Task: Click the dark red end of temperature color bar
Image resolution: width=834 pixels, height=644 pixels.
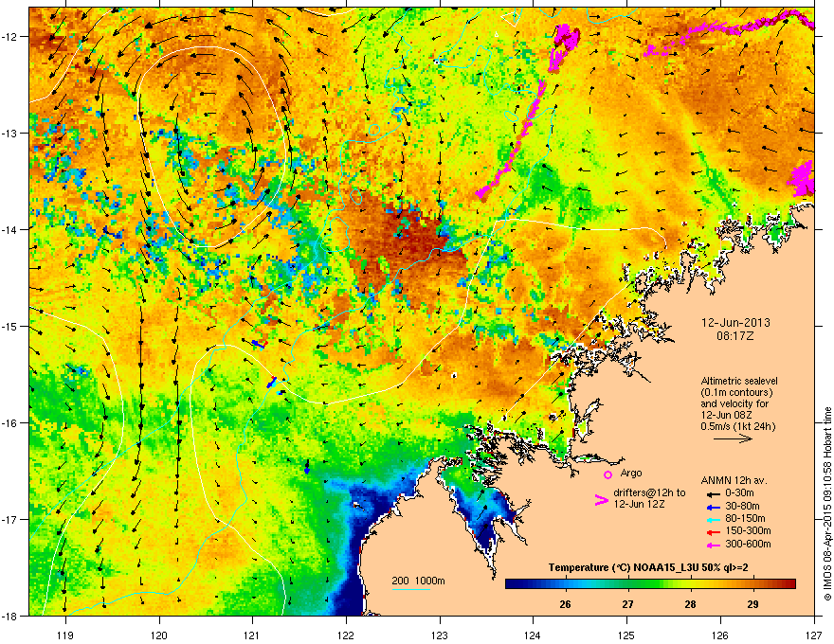Action: coord(790,584)
